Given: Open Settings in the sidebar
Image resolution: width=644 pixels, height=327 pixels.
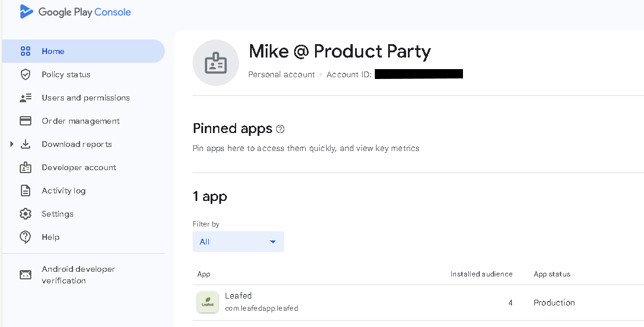Looking at the screenshot, I should coord(84,214).
